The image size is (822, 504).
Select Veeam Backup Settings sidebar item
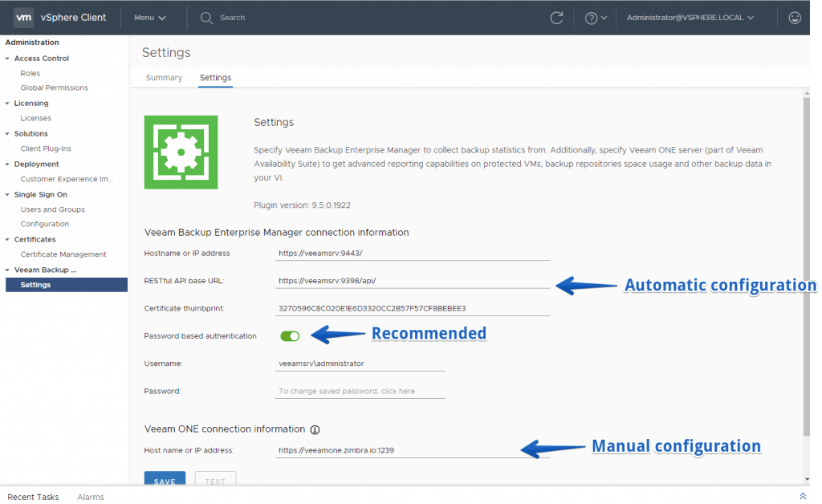coord(67,285)
